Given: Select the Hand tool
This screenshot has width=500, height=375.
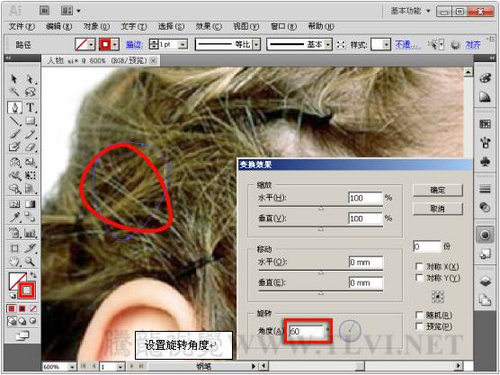Looking at the screenshot, I should 14,261.
